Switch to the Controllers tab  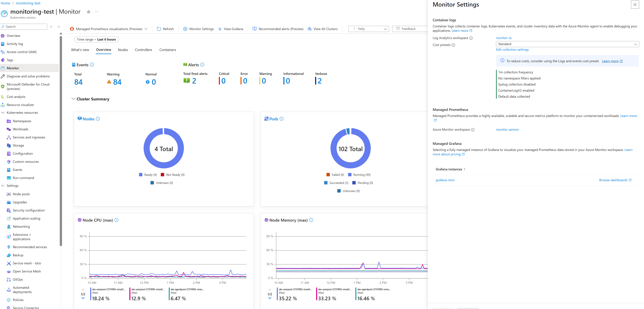[143, 50]
